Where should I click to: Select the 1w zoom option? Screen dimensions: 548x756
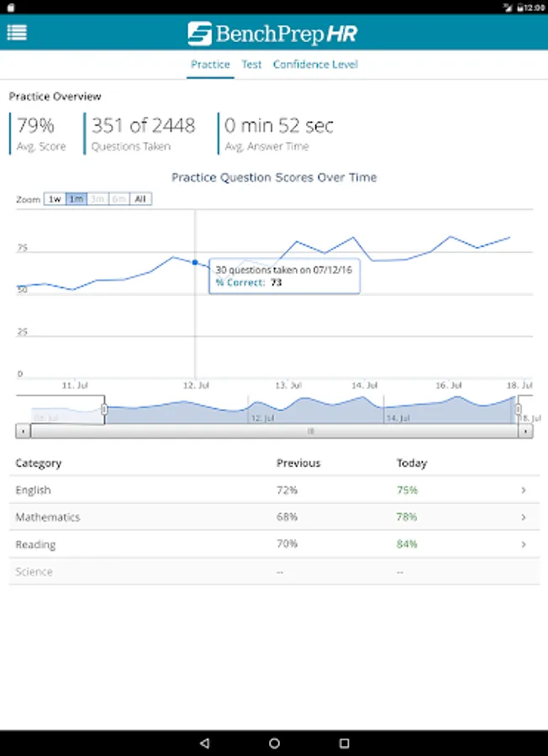55,198
